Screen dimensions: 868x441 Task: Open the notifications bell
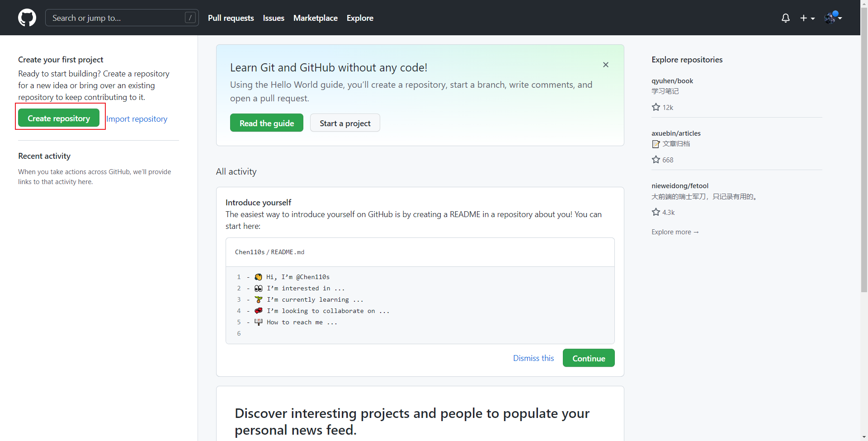click(x=786, y=18)
